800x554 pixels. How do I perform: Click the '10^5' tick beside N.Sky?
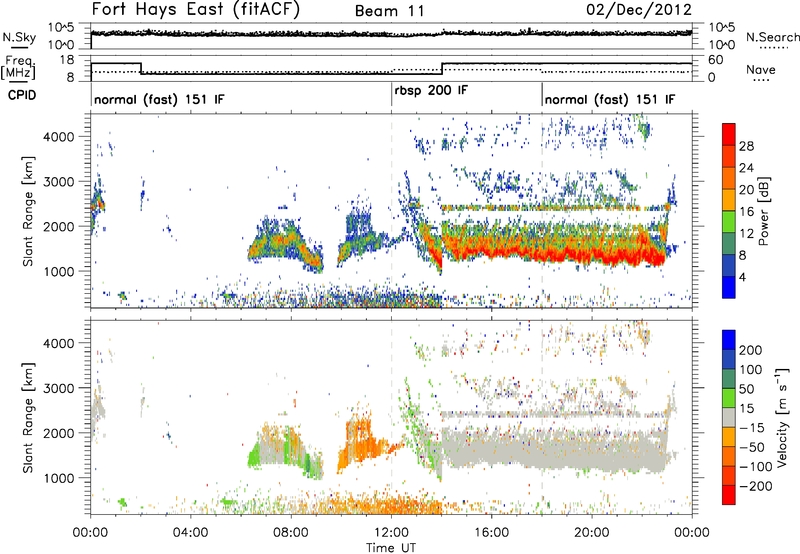[61, 28]
